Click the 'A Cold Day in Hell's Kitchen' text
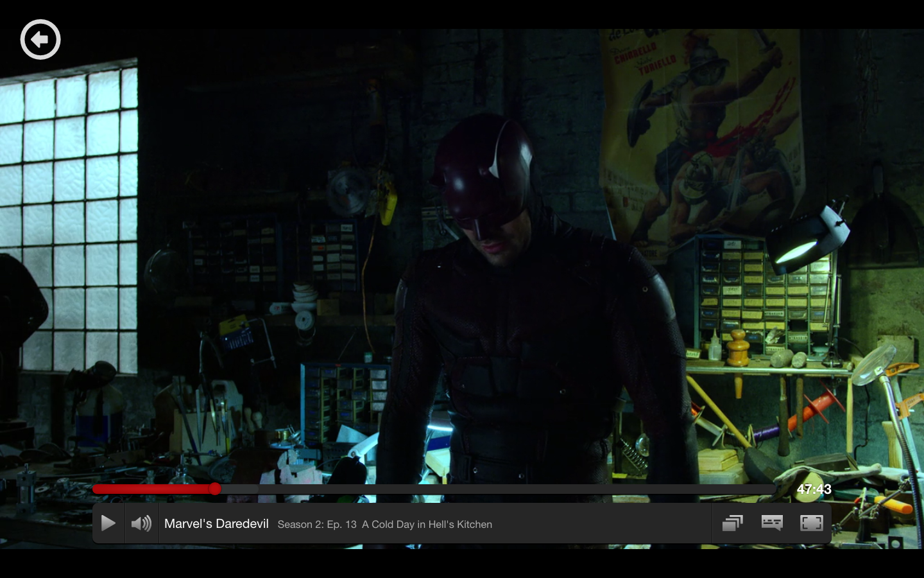The height and width of the screenshot is (578, 924). pos(427,525)
